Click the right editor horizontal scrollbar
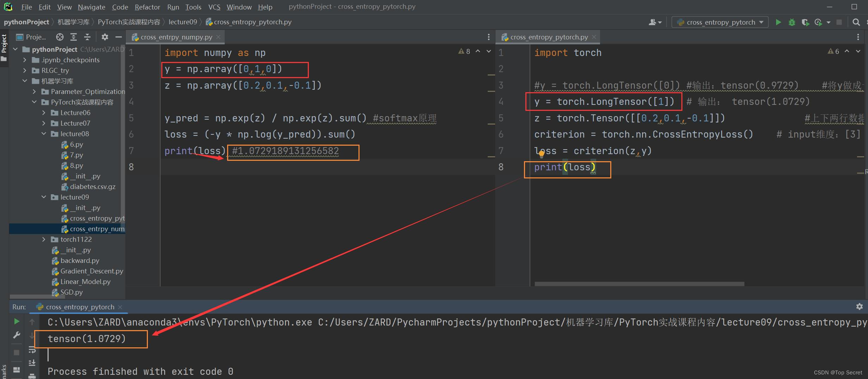868x379 pixels. pyautogui.click(x=639, y=284)
